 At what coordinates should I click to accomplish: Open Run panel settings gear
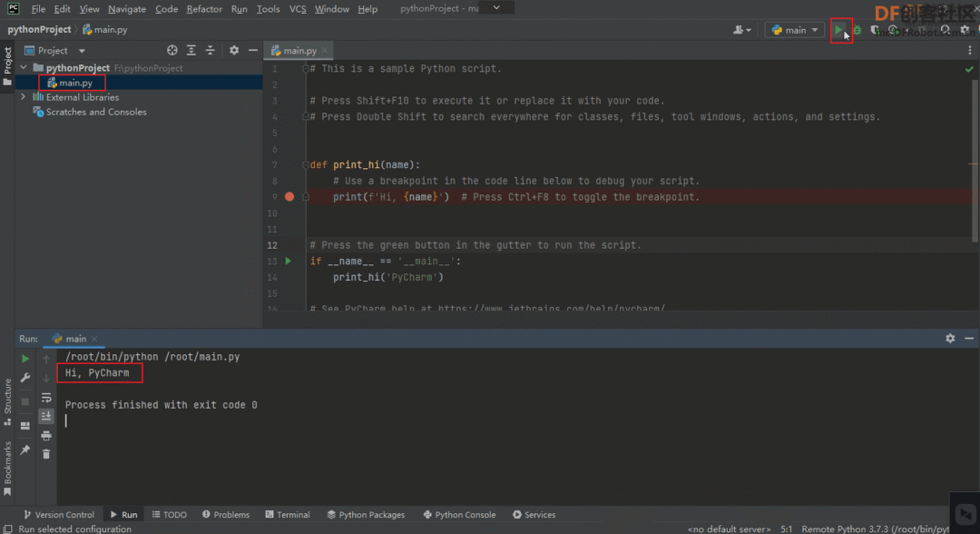click(950, 338)
